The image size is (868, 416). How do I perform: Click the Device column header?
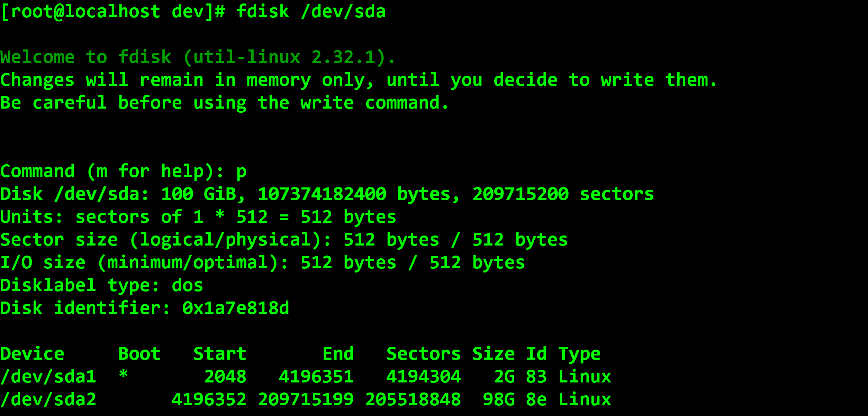click(32, 354)
